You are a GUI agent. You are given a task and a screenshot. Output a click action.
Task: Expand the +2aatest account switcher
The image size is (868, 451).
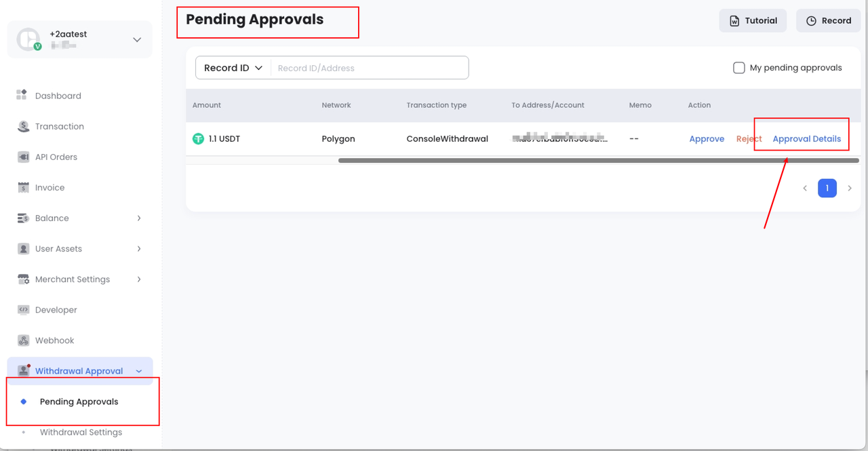click(x=137, y=40)
